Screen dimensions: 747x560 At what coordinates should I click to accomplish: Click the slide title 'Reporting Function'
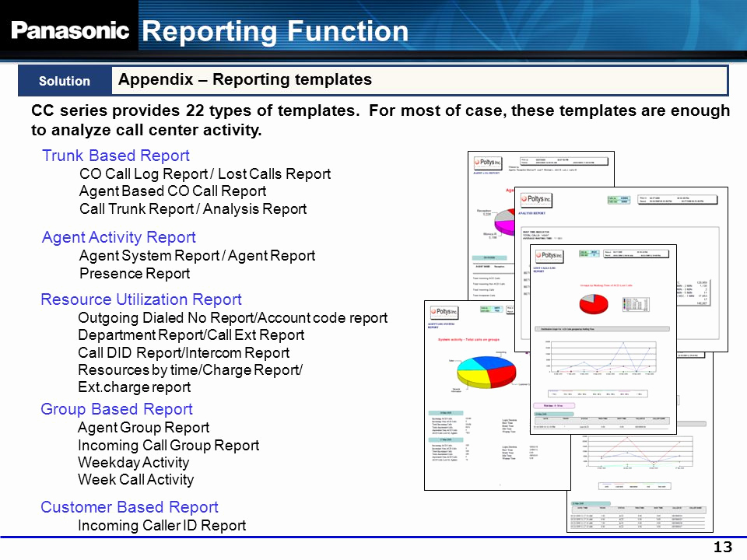pos(275,31)
